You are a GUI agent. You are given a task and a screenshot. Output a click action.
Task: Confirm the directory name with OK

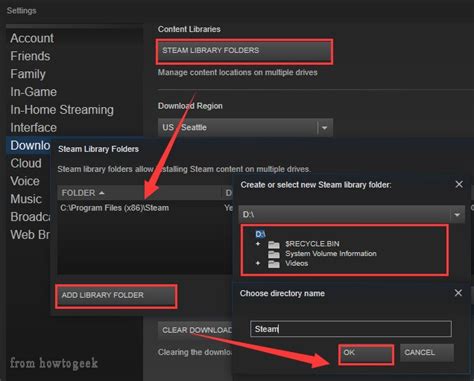point(366,353)
